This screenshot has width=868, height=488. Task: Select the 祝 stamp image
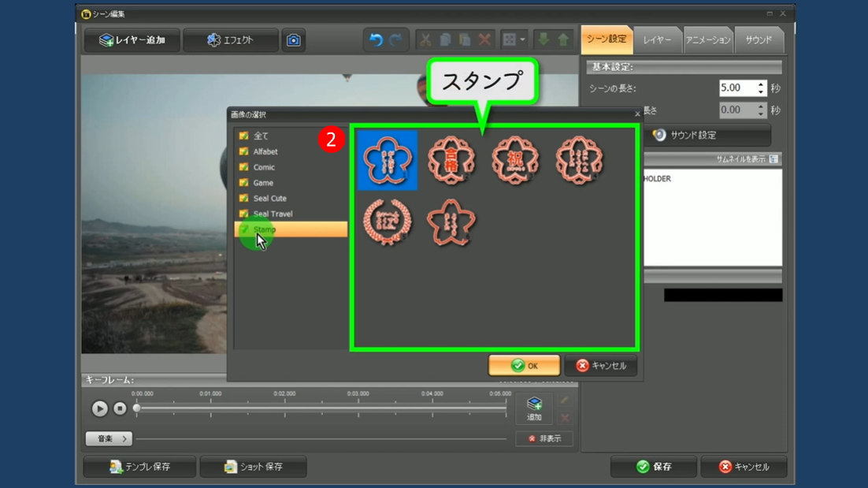pyautogui.click(x=515, y=160)
